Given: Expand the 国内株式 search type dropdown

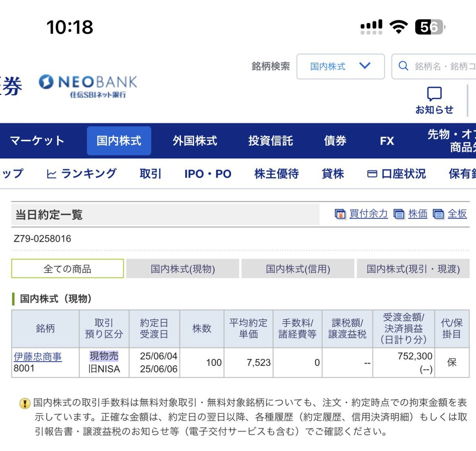Looking at the screenshot, I should pyautogui.click(x=341, y=66).
